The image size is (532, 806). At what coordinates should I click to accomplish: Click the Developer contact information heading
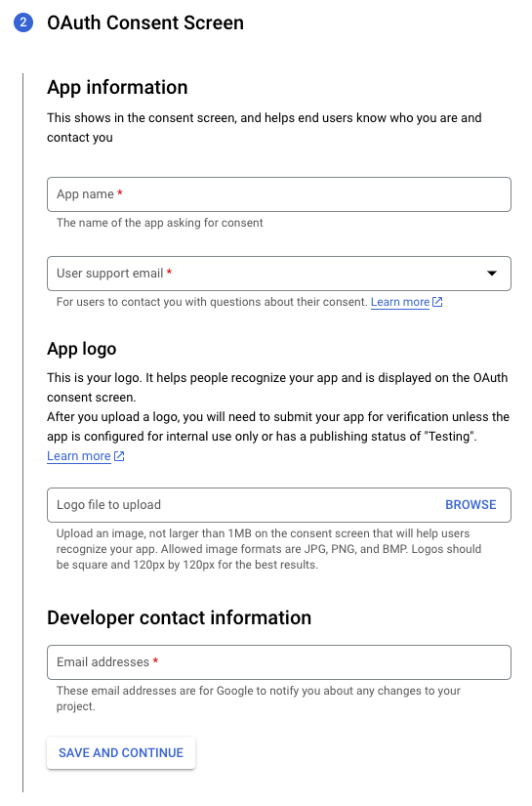(x=180, y=617)
